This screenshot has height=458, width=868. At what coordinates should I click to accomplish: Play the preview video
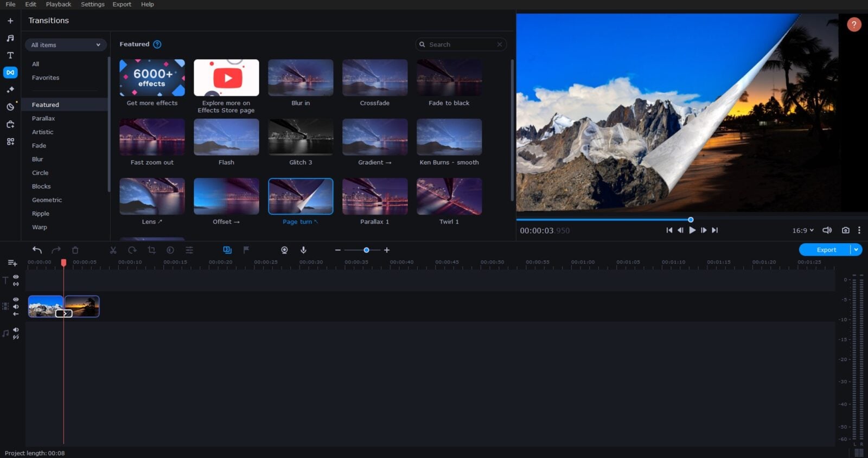pos(692,230)
